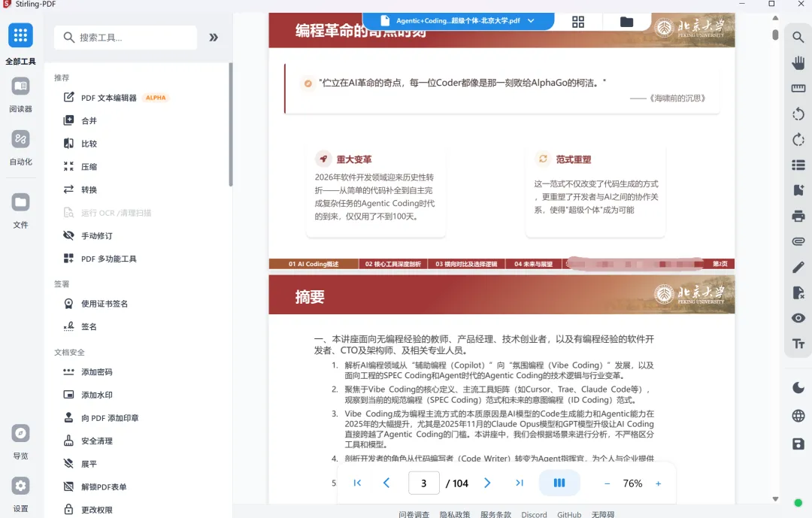Open the GitHub link
Screen dimensions: 812x518
tap(569, 514)
